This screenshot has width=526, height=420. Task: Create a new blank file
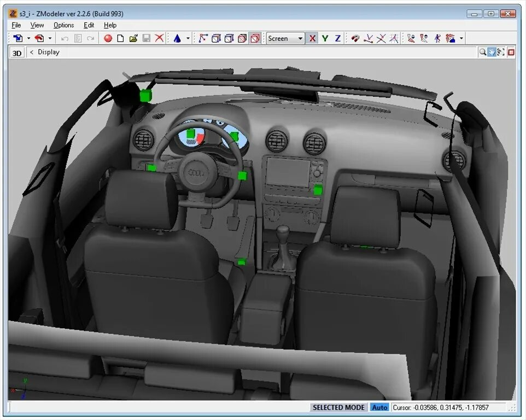click(120, 38)
